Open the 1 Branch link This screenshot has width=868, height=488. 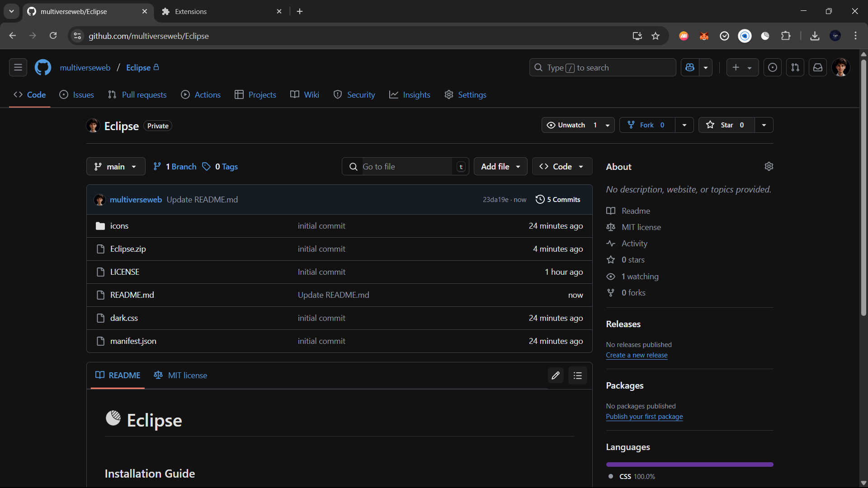[x=175, y=167]
